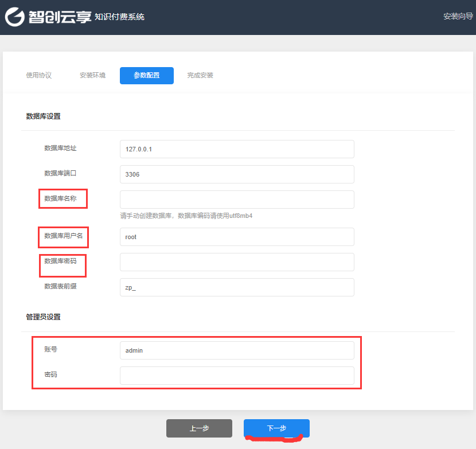Click the utf8mb4 database hint text

coord(186,216)
